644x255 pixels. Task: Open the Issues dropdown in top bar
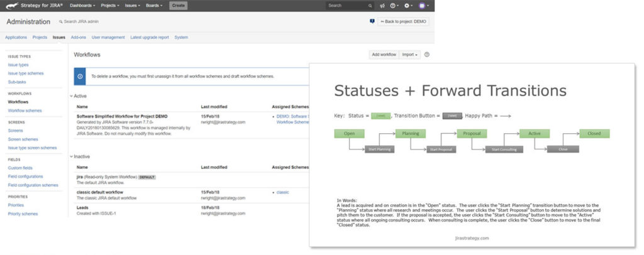coord(132,6)
